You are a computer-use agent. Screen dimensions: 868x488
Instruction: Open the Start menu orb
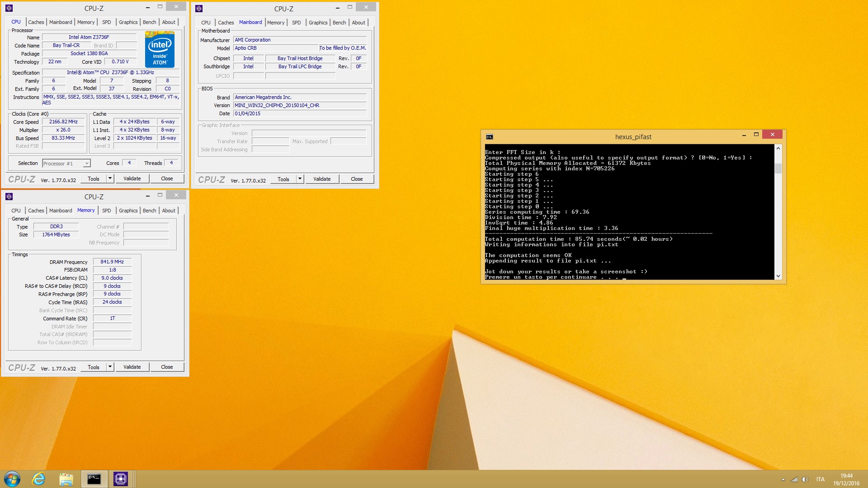click(x=12, y=479)
